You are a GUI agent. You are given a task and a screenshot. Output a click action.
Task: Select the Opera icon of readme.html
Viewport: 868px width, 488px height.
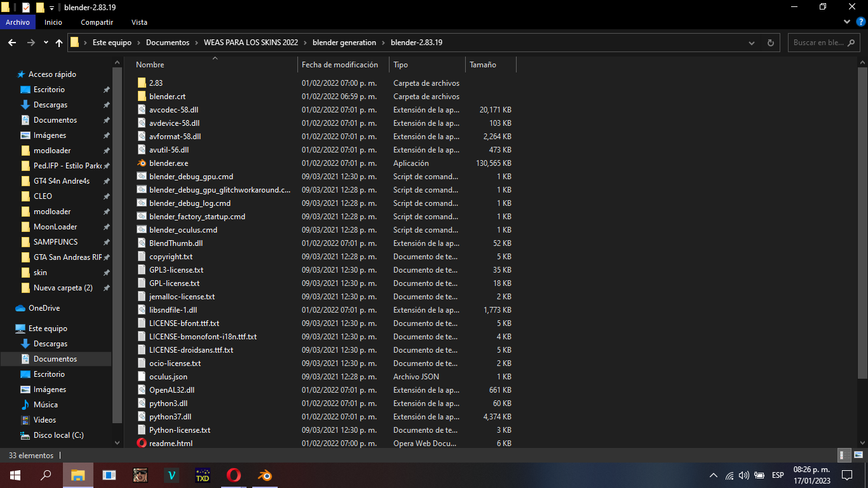click(142, 444)
